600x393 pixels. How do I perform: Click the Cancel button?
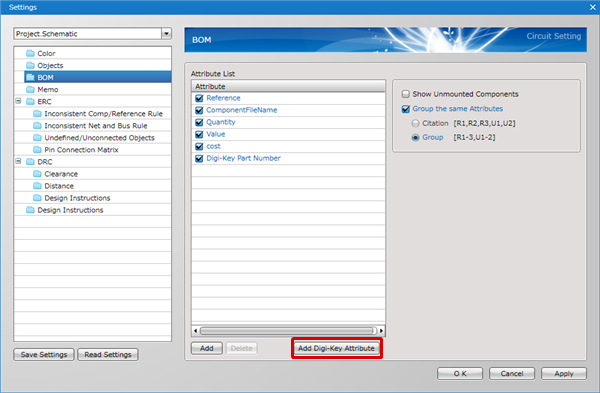(x=512, y=373)
